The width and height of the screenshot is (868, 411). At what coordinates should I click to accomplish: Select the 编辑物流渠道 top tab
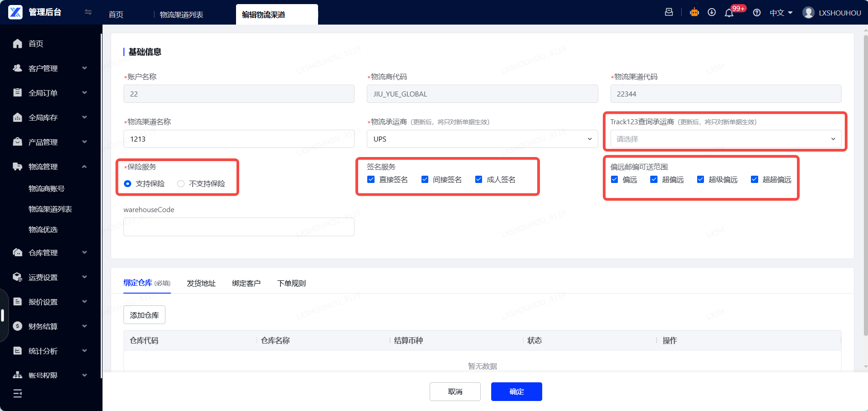(277, 15)
